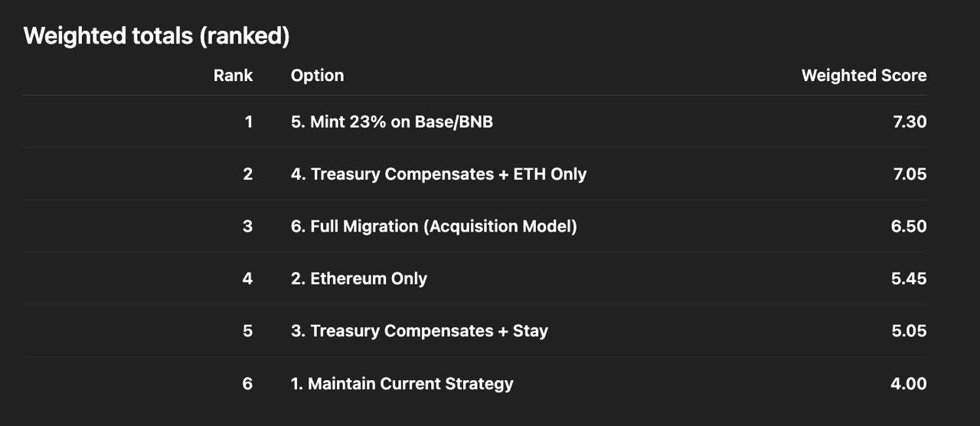Click the rank 4 number
This screenshot has width=980, height=426.
coord(247,278)
